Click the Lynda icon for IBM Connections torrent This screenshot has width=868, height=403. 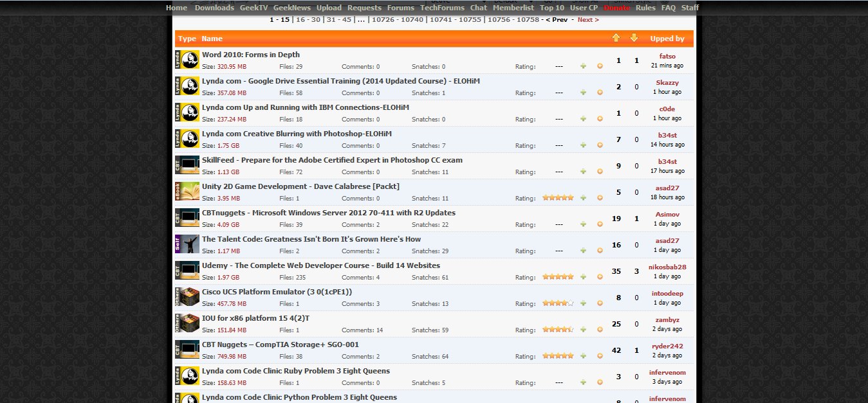point(187,112)
